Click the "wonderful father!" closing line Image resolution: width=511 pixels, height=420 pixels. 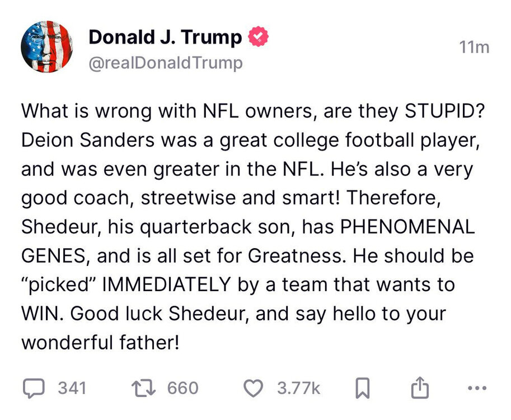pos(100,342)
